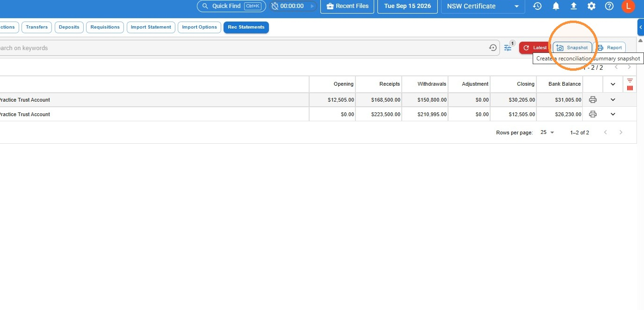The image size is (644, 310).
Task: Create a reconciliation Snapshot
Action: coord(572,48)
